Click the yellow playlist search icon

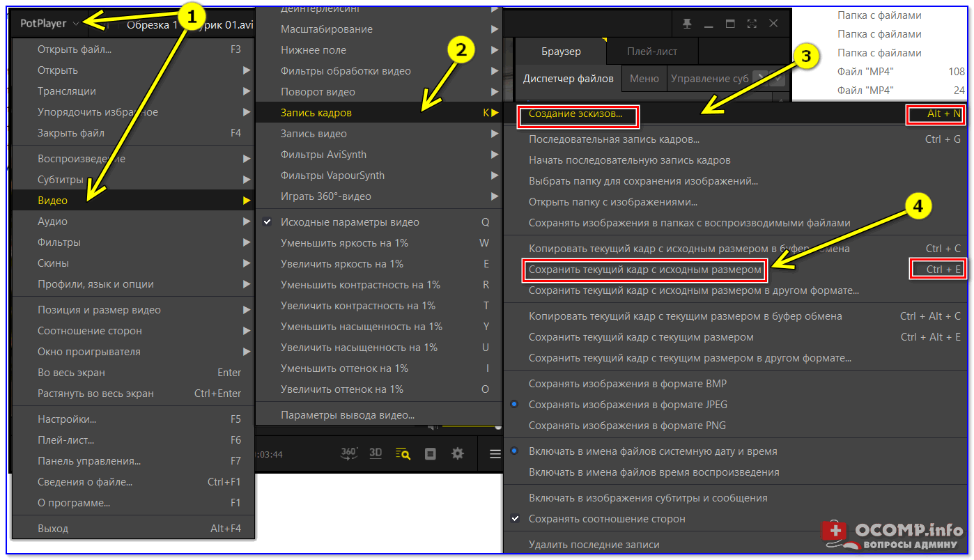pos(403,454)
